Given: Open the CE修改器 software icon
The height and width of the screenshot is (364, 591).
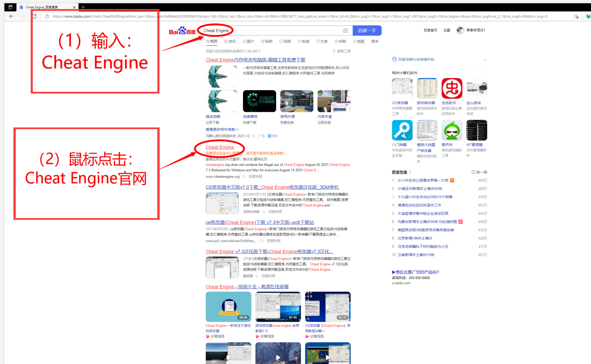Looking at the screenshot, I should pos(402,88).
